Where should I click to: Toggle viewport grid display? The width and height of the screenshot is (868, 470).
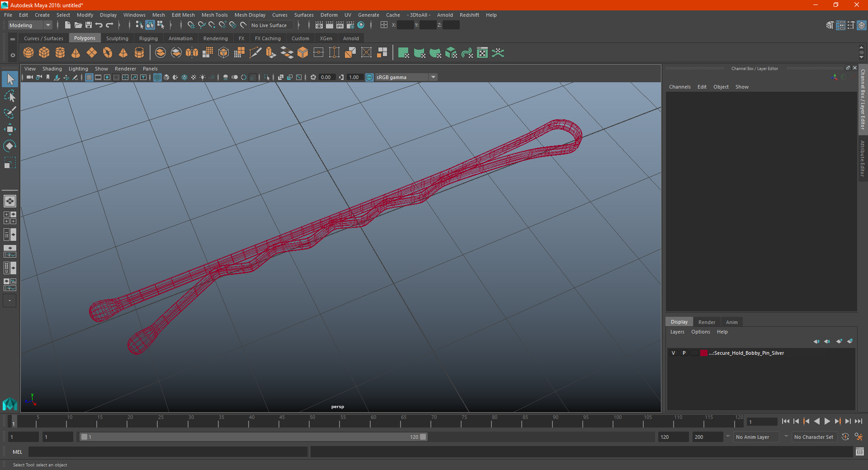89,77
